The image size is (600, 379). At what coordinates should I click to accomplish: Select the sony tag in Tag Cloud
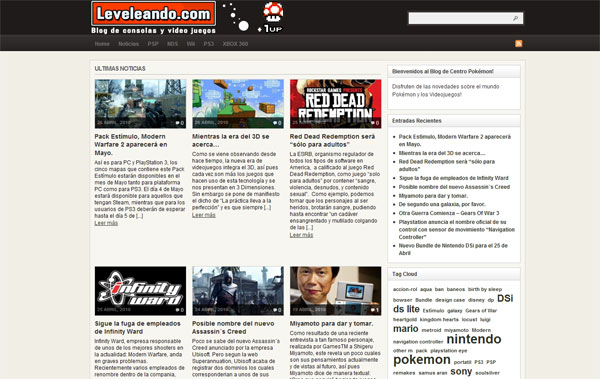click(x=461, y=372)
